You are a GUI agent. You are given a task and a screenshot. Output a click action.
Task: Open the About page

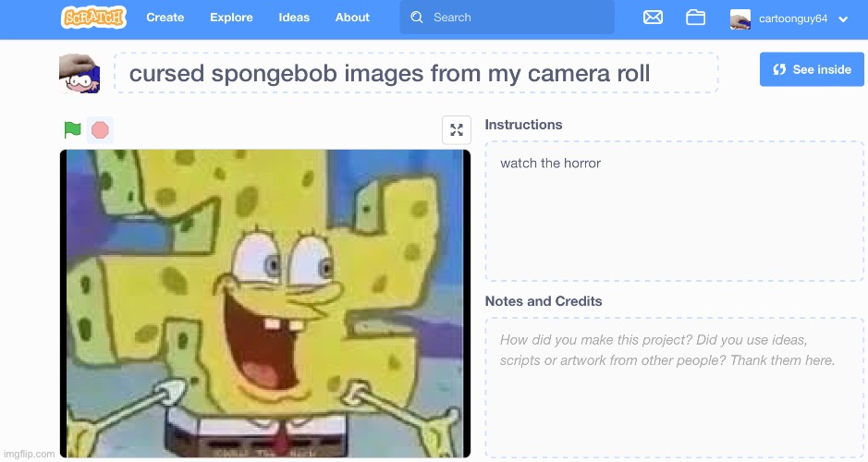(x=352, y=18)
